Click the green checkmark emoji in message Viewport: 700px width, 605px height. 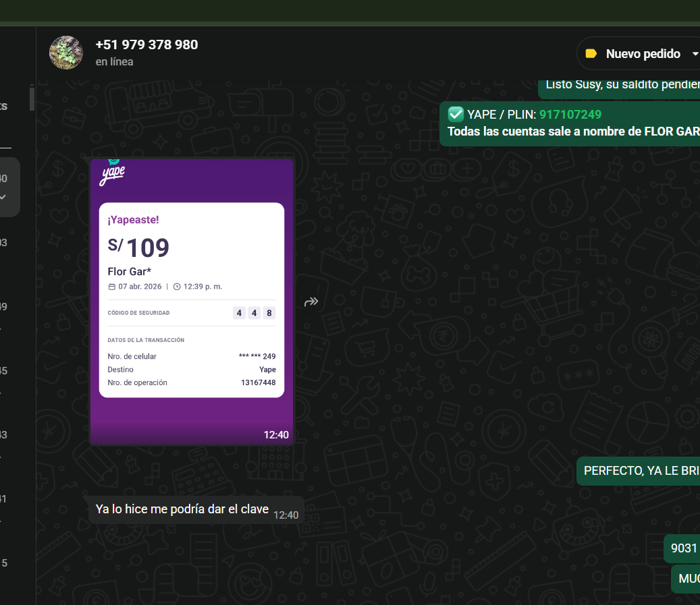tap(456, 114)
